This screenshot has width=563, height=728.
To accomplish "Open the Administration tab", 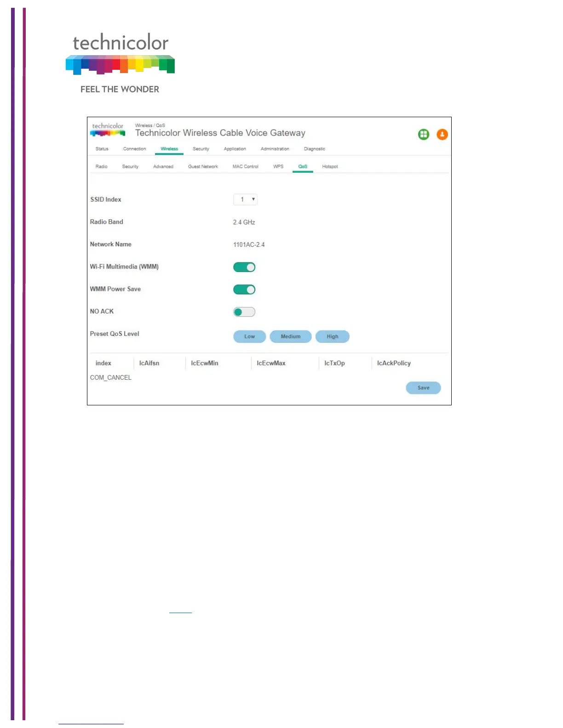I will 275,149.
